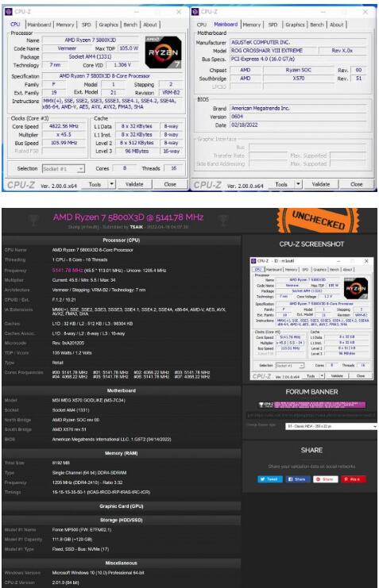Click Validate in left CPU-Z window
This screenshot has height=588, width=379.
coord(134,184)
